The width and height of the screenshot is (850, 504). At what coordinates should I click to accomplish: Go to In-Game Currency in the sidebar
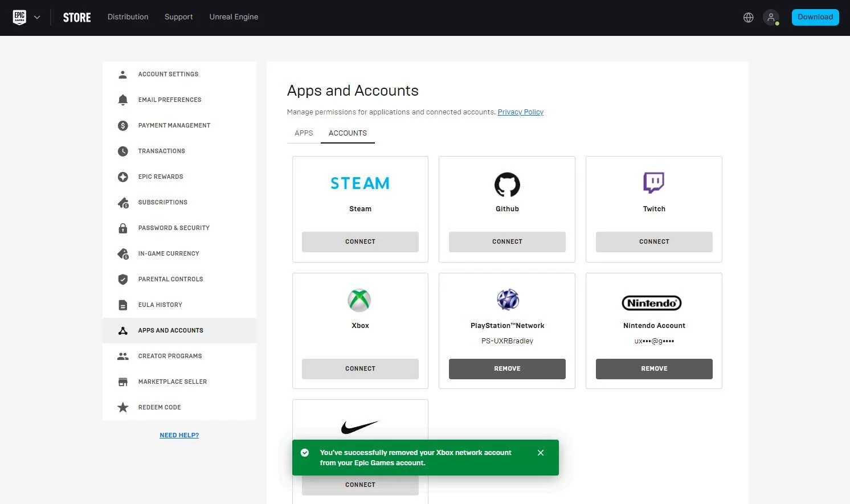(x=179, y=254)
